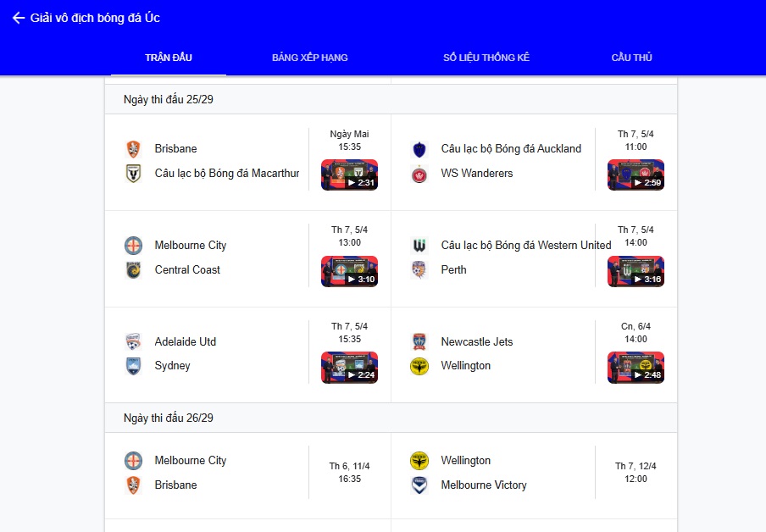The image size is (766, 532).
Task: Click the Brisbane club crest in matchday 25
Action: point(133,149)
